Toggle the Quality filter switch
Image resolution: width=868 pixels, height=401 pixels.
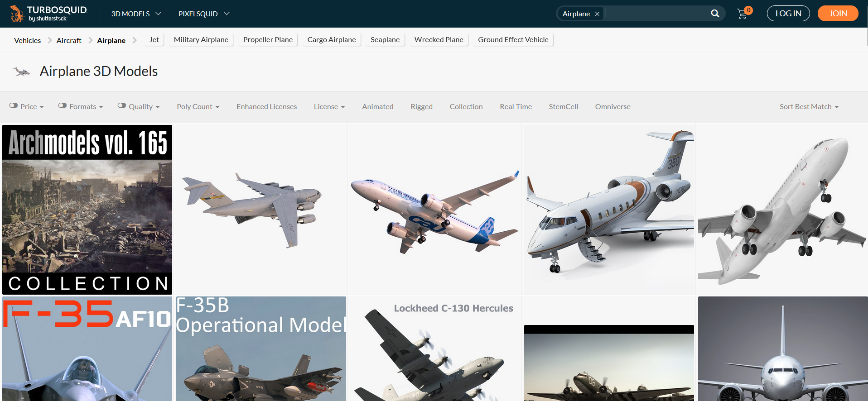click(122, 105)
